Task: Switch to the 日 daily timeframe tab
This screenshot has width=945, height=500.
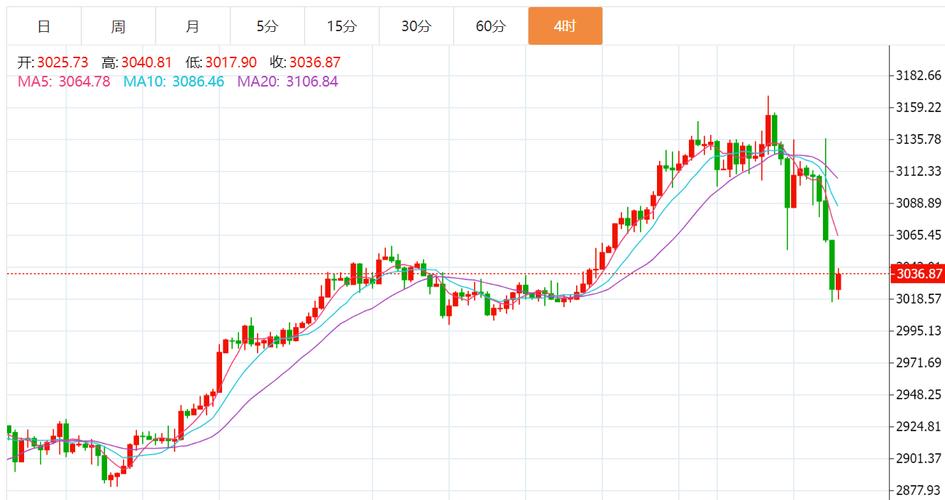Action: [44, 26]
